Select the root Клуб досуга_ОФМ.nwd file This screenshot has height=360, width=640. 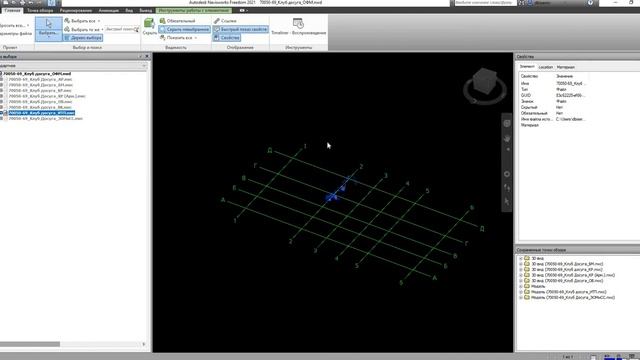37,74
